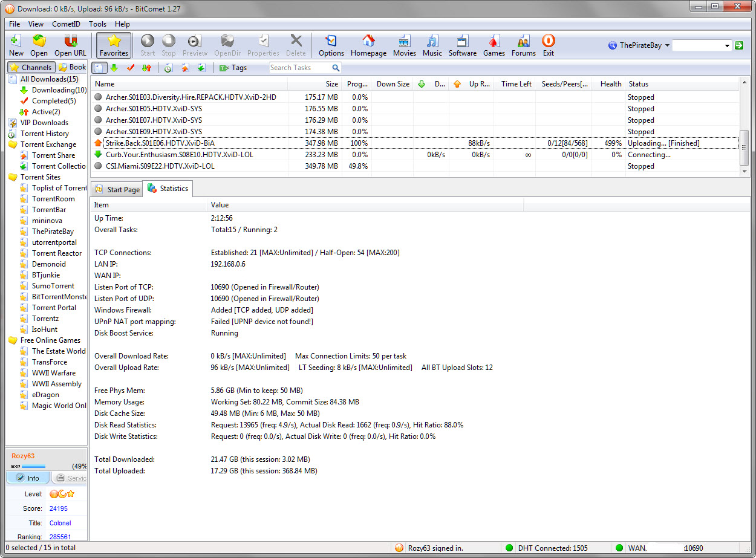Filter by downloading tasks green arrow
Image resolution: width=756 pixels, height=558 pixels.
click(114, 68)
